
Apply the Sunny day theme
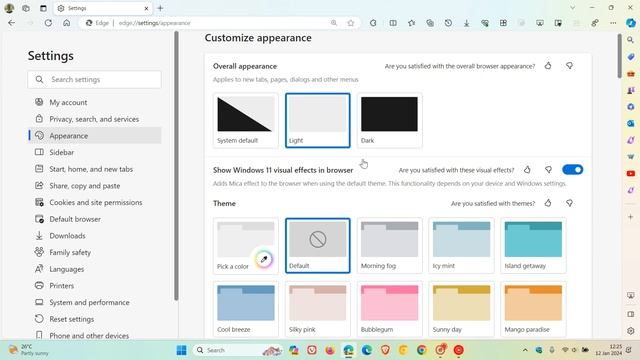tap(461, 309)
